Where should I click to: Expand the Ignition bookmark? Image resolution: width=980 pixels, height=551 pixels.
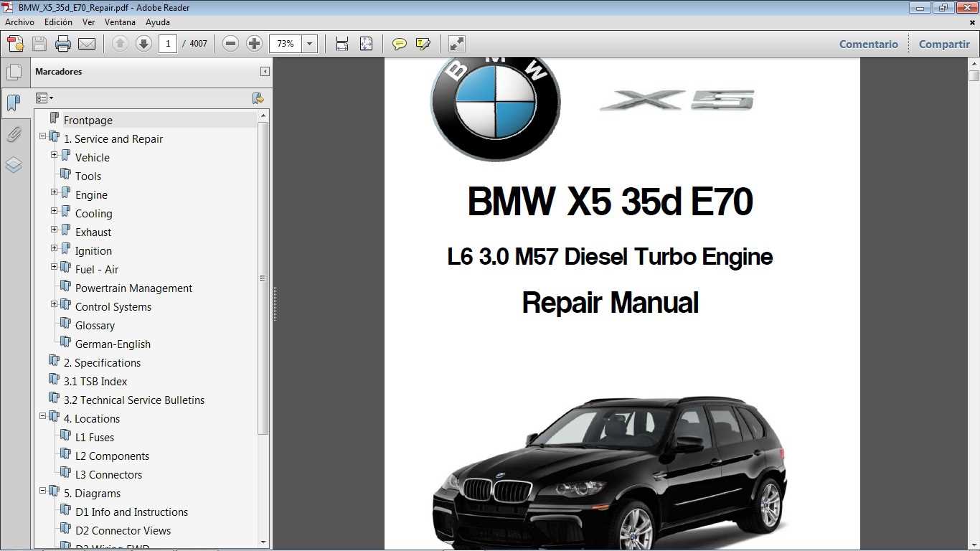point(55,248)
